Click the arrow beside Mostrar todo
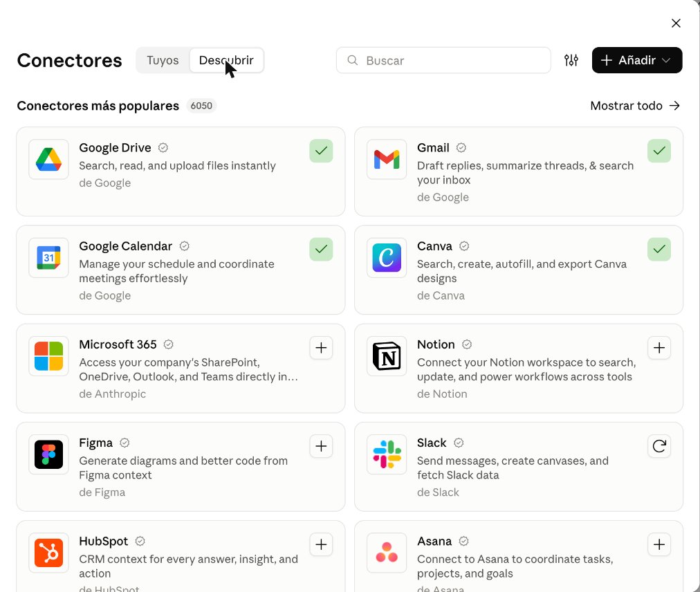 click(674, 105)
